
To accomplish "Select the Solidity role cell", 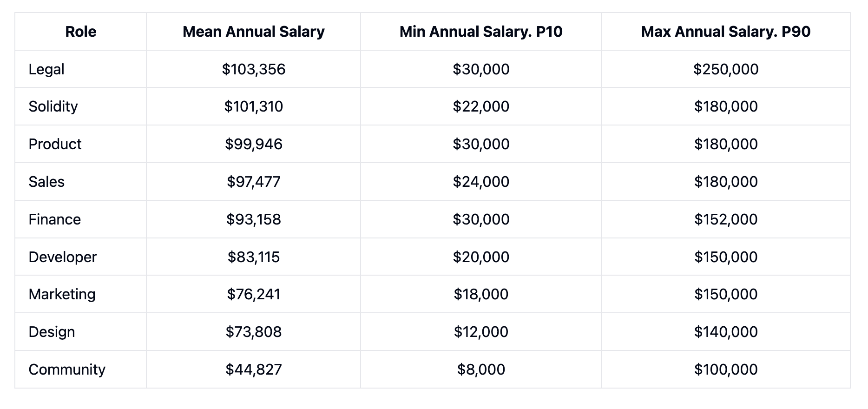I will point(53,106).
